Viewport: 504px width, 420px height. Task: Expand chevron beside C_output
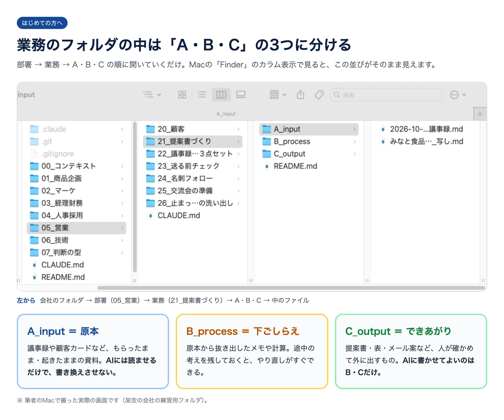355,154
